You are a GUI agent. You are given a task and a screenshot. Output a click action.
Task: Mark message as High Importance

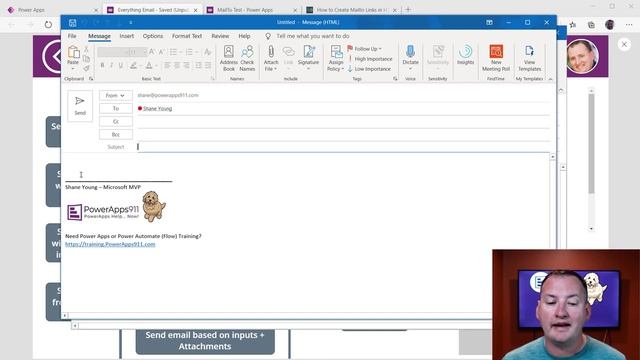point(370,59)
